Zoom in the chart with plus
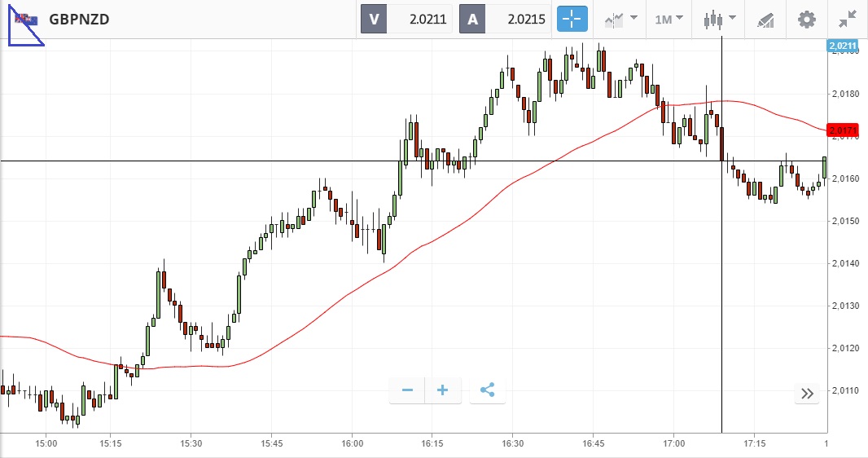This screenshot has width=868, height=458. point(443,390)
